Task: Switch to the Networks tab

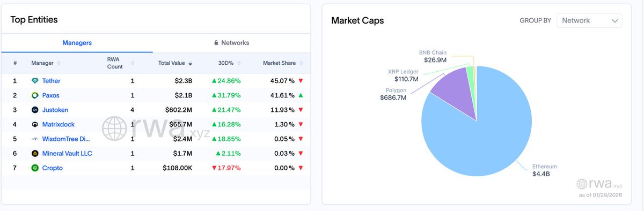Action: [231, 43]
